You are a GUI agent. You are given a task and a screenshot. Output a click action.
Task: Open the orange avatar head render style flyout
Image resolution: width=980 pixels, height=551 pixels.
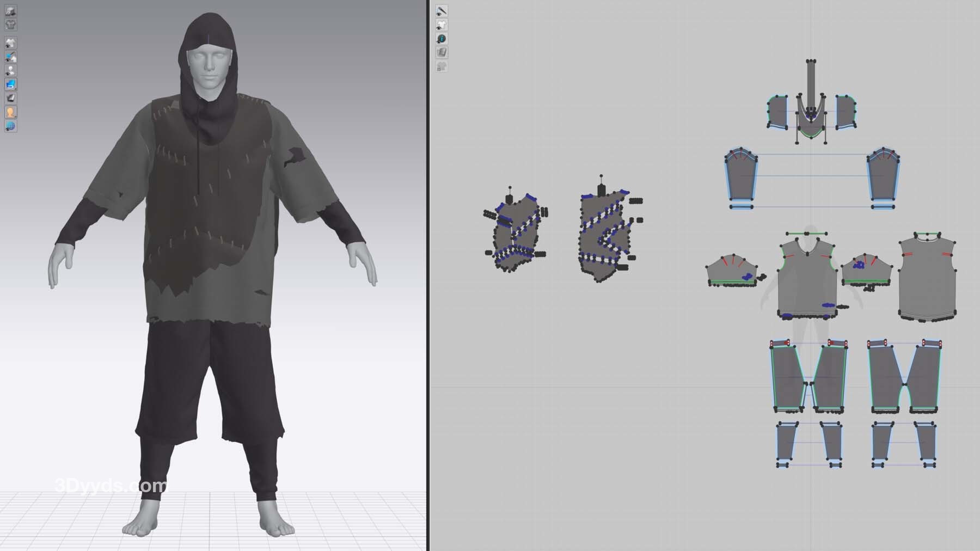tap(10, 112)
